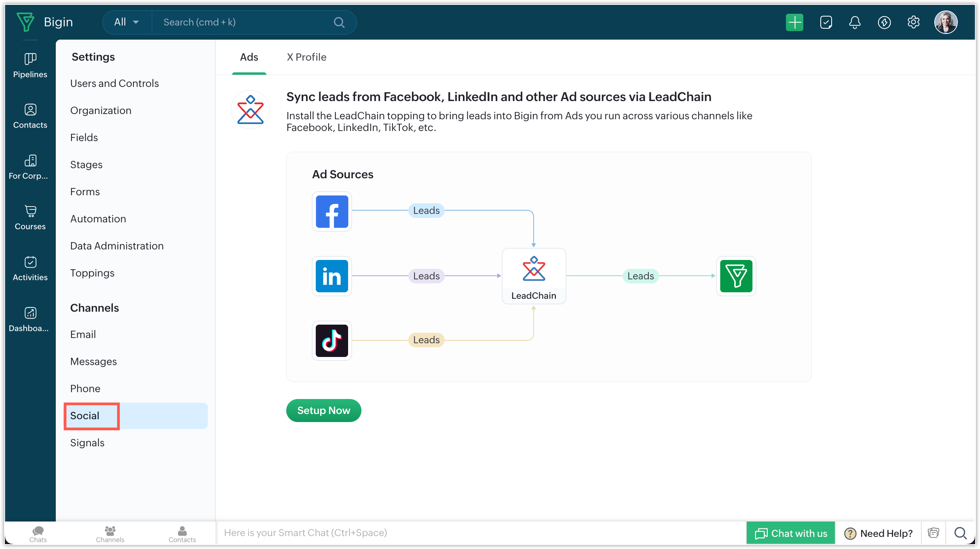980x549 pixels.
Task: Click the Facebook ad source icon
Action: coord(332,211)
